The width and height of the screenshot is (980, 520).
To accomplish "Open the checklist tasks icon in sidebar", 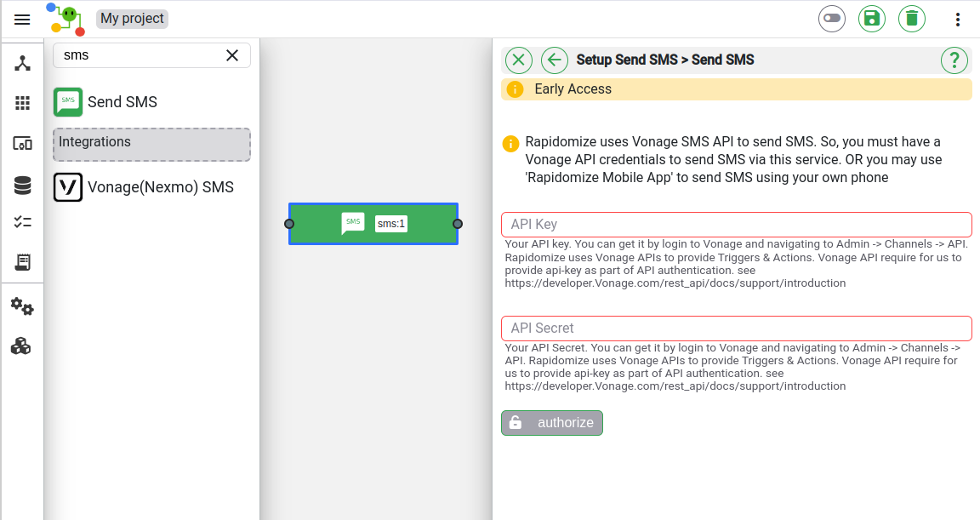I will click(x=22, y=222).
